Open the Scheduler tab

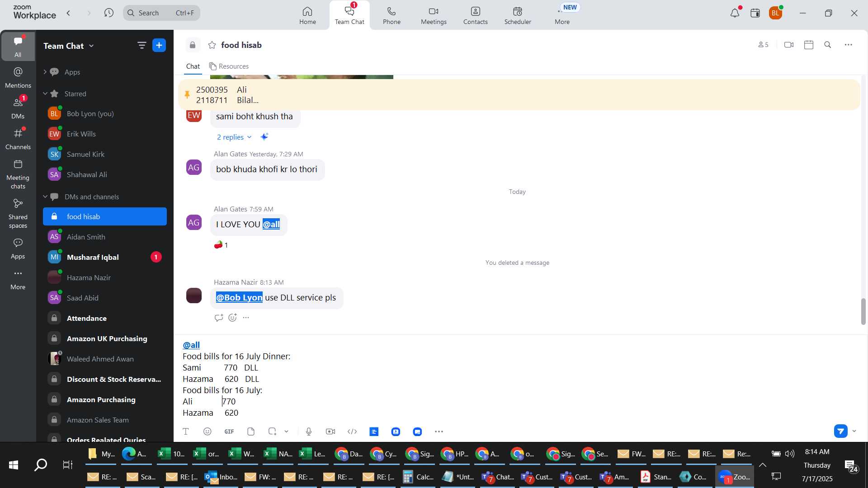518,15
